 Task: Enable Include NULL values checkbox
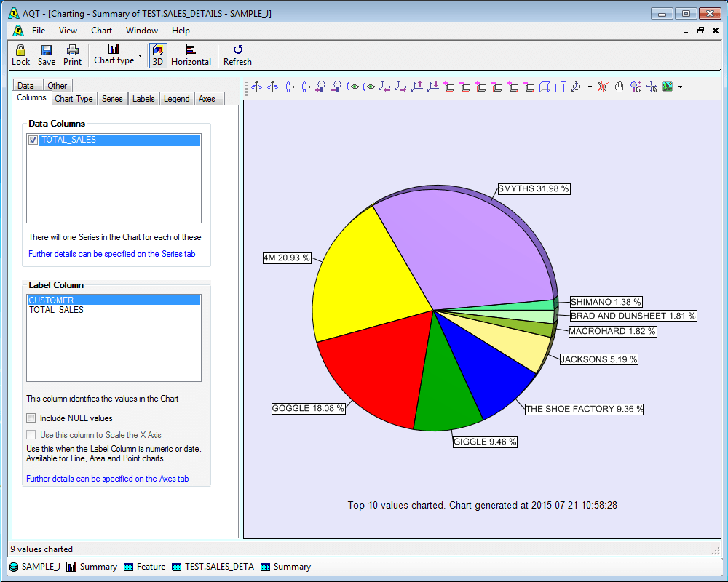point(31,418)
